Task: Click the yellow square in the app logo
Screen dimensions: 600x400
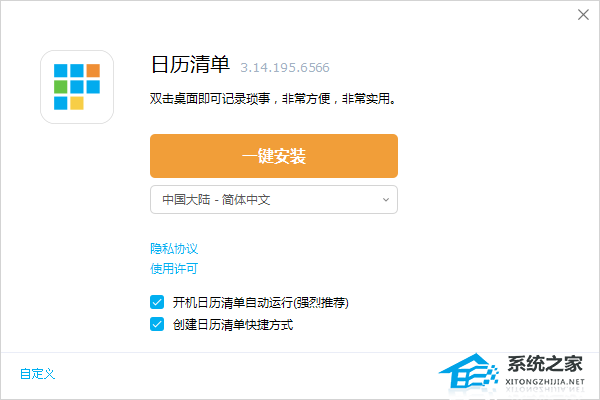Action: click(77, 103)
